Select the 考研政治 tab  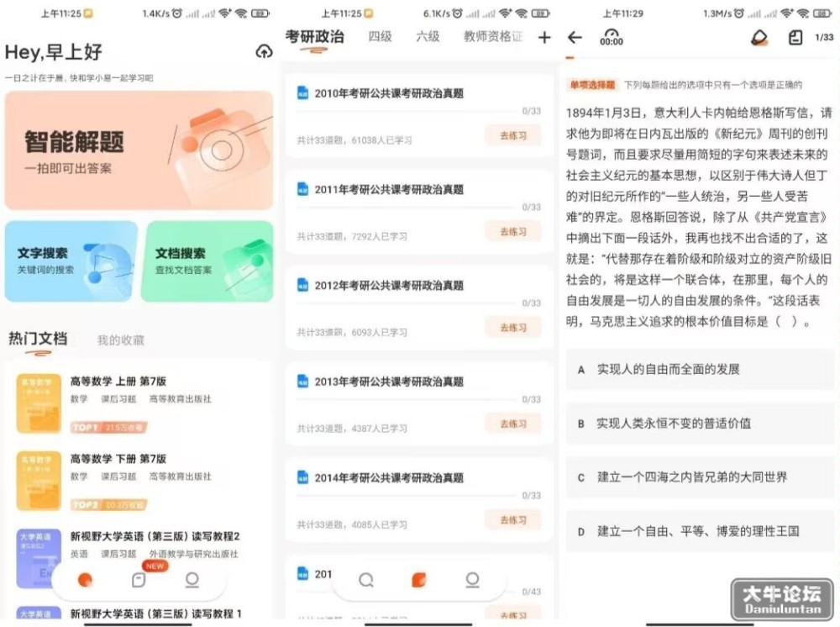click(314, 36)
